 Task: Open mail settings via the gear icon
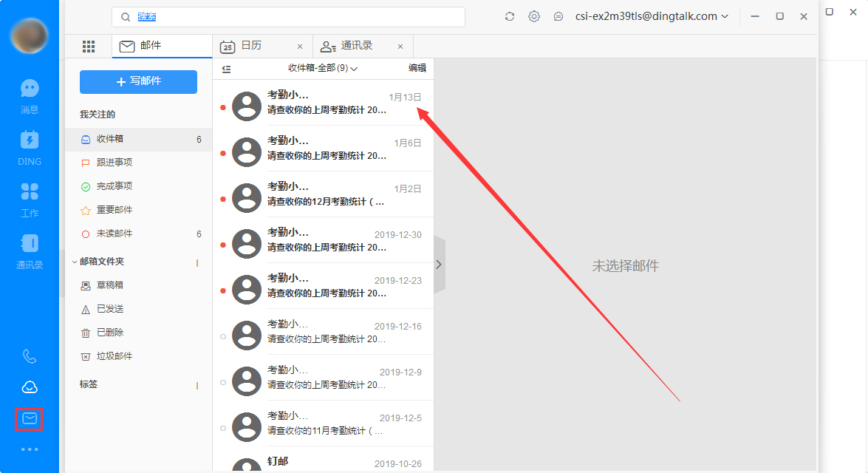coord(534,16)
